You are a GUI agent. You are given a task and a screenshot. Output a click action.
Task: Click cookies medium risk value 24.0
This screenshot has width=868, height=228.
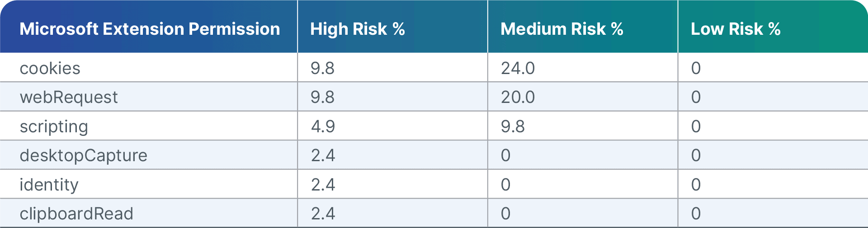518,68
